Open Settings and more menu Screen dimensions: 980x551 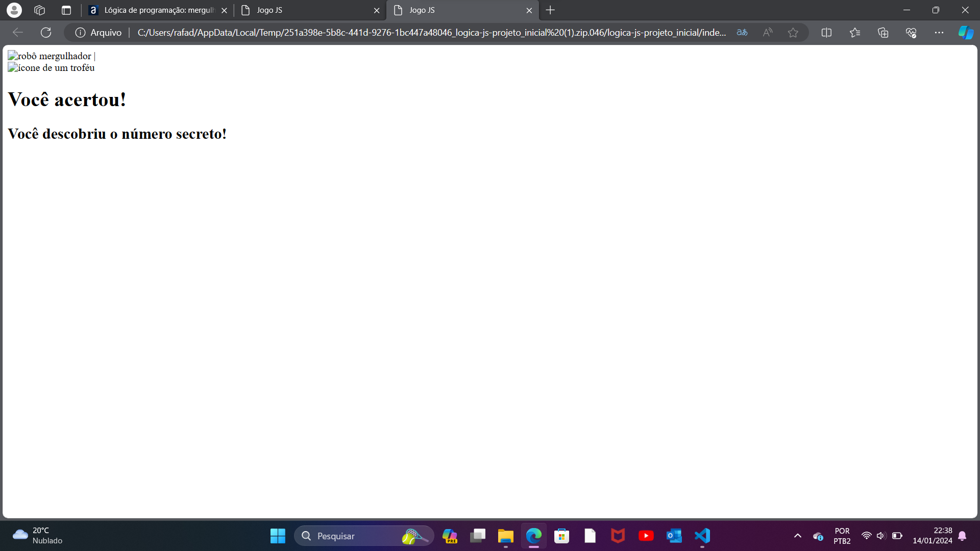click(939, 33)
